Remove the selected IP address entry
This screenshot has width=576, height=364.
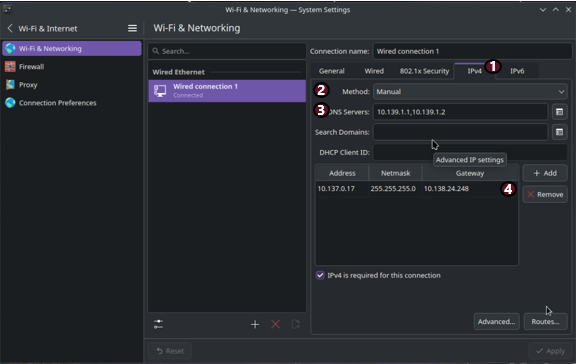click(x=545, y=194)
